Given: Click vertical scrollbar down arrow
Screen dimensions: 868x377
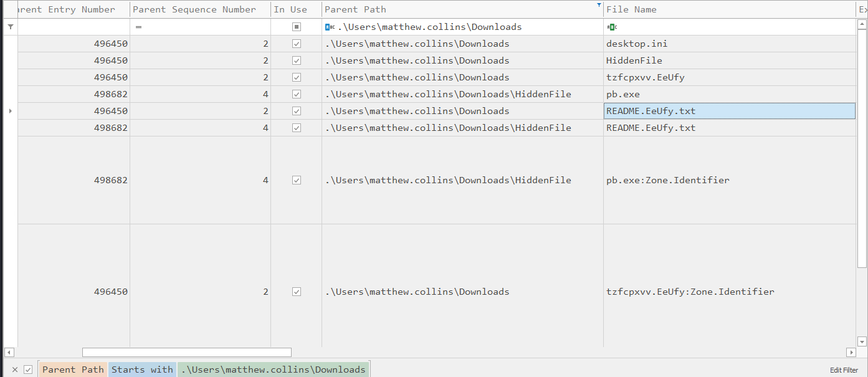Looking at the screenshot, I should pyautogui.click(x=862, y=341).
